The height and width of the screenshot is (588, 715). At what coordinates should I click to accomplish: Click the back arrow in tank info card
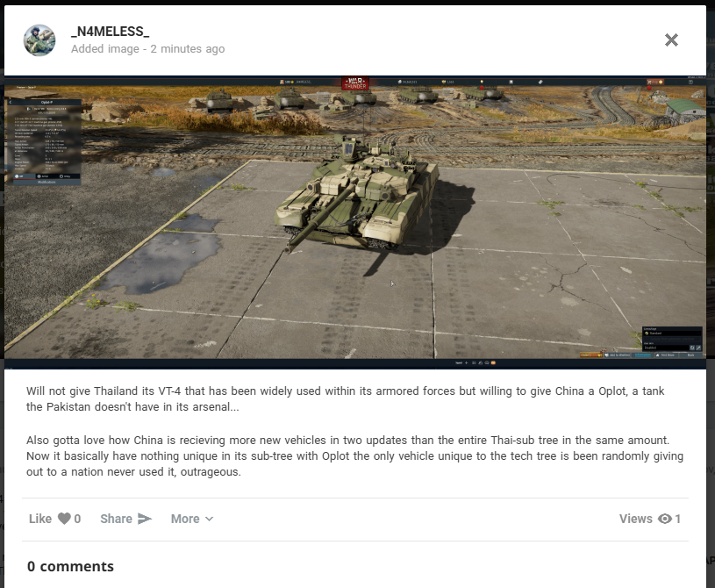(x=11, y=102)
